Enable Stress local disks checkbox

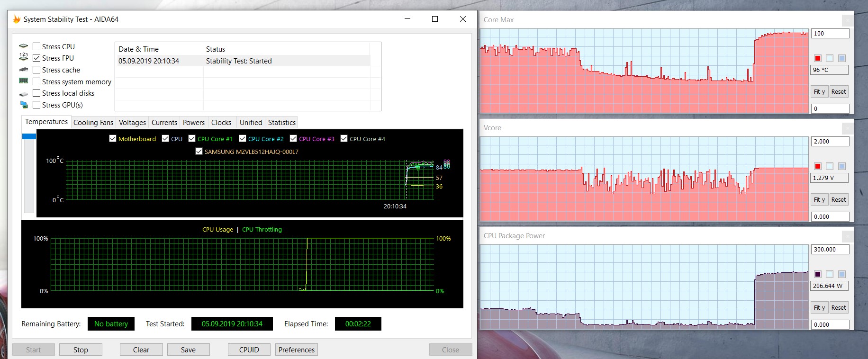tap(36, 93)
